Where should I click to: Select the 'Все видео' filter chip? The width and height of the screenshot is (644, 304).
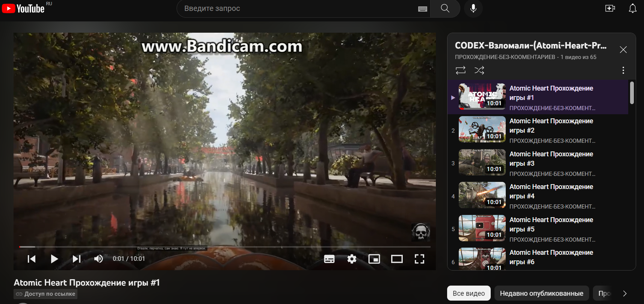point(469,293)
